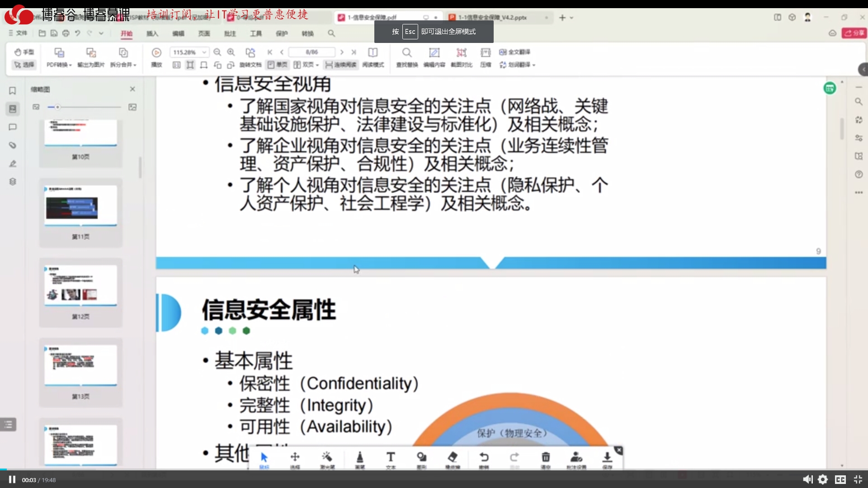The height and width of the screenshot is (488, 868).
Task: Open video settings gear
Action: (823, 479)
